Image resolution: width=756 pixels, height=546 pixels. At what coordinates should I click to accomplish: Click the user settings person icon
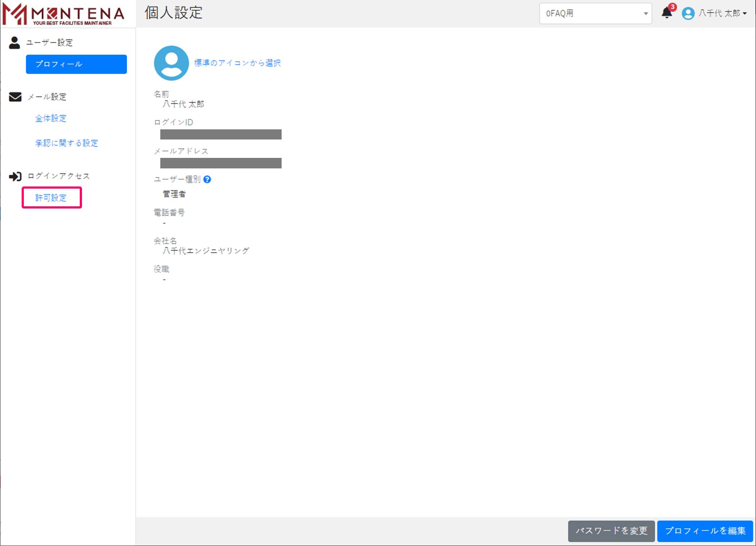pyautogui.click(x=14, y=43)
